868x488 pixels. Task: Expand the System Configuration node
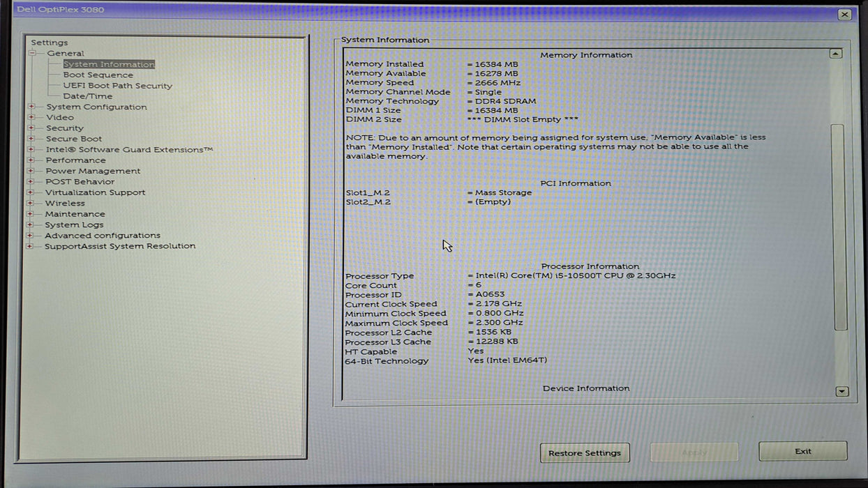[31, 107]
